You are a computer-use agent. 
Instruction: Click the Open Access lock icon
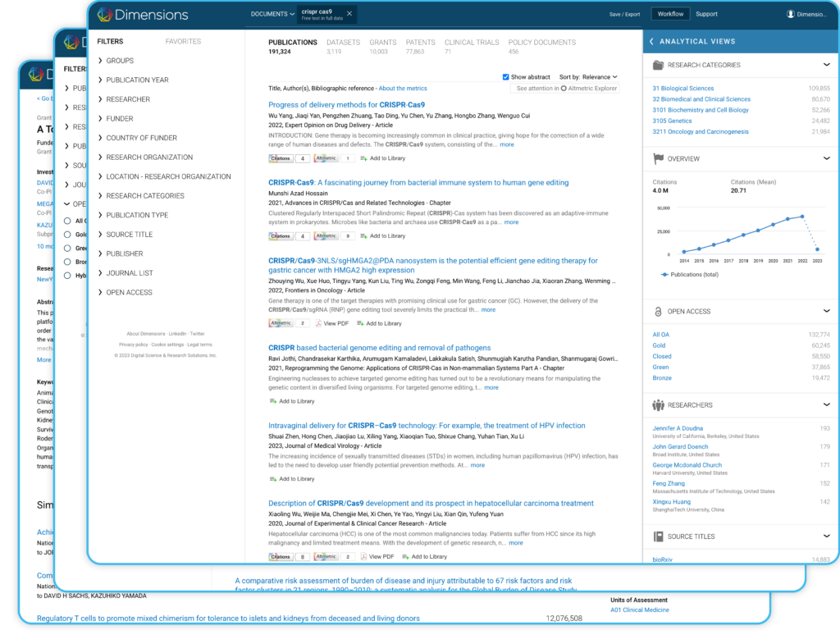click(658, 312)
